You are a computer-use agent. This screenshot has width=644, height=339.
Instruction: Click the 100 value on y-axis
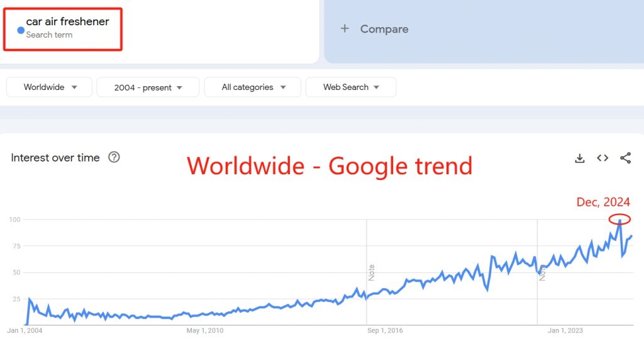pyautogui.click(x=15, y=220)
